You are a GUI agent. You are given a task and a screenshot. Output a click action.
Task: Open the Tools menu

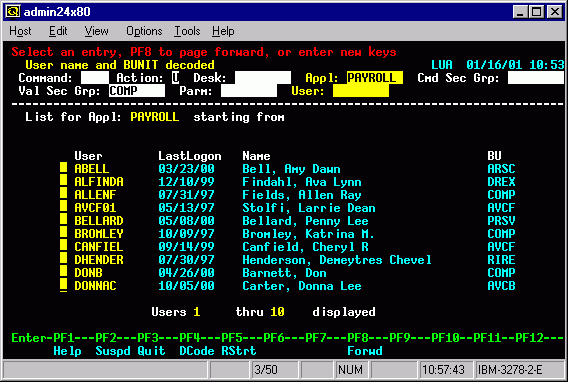(x=187, y=31)
